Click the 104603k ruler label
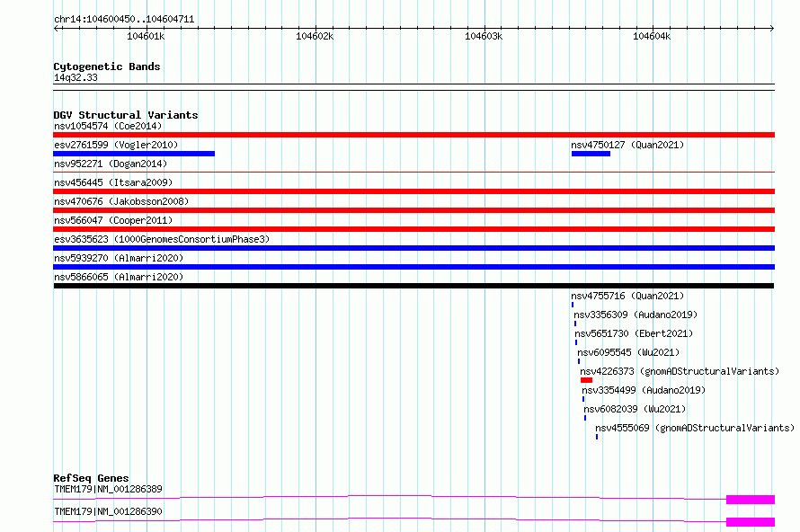The width and height of the screenshot is (800, 532). point(484,36)
